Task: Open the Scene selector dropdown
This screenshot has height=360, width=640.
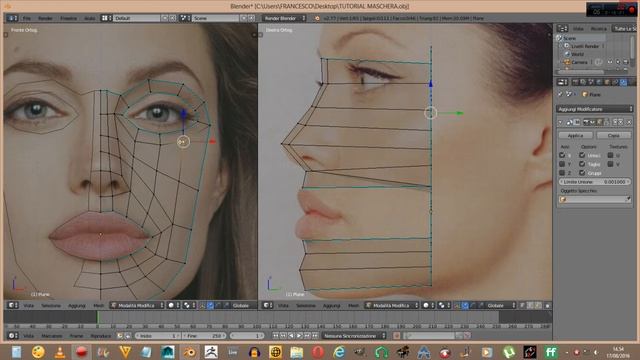Action: click(x=215, y=18)
